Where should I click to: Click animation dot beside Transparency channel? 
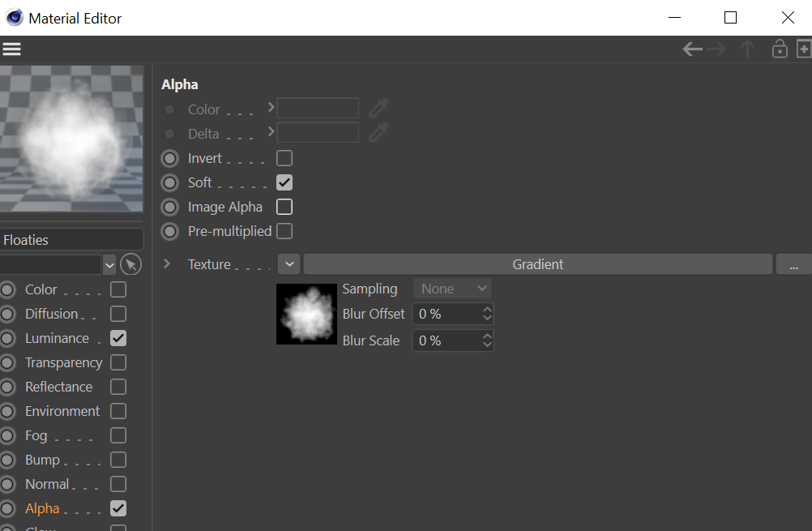(x=7, y=362)
